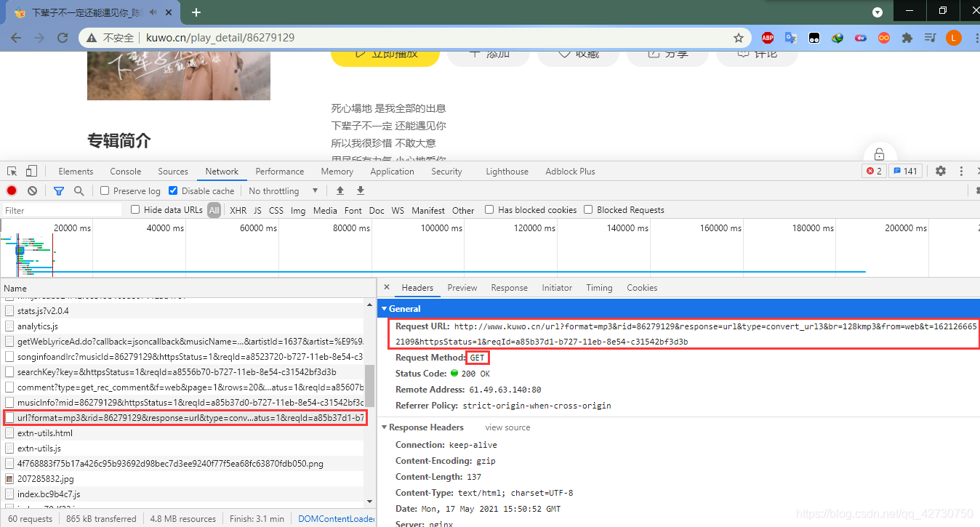This screenshot has width=980, height=527.
Task: Filter requests by JS
Action: point(257,210)
